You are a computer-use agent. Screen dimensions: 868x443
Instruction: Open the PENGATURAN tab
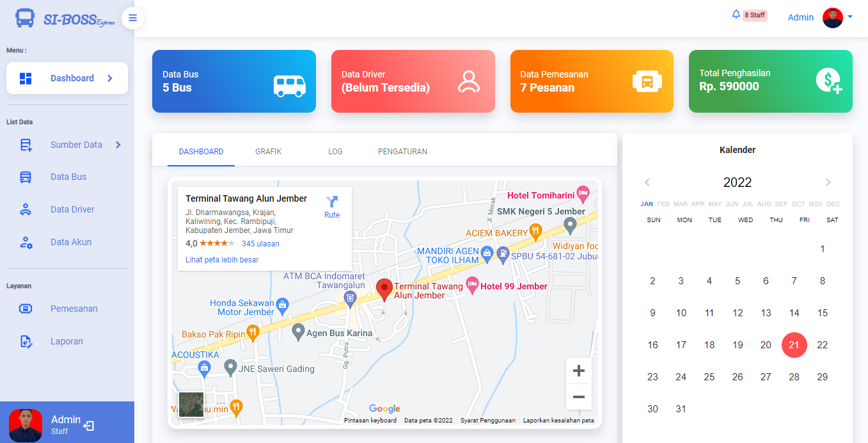[402, 152]
